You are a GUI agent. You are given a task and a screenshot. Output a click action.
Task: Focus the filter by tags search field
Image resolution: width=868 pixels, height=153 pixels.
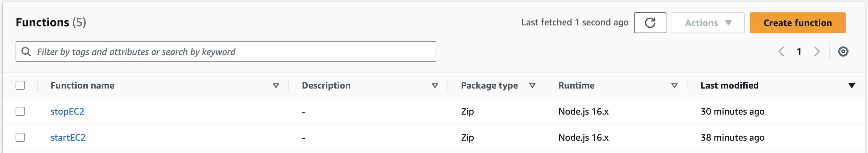click(x=226, y=51)
